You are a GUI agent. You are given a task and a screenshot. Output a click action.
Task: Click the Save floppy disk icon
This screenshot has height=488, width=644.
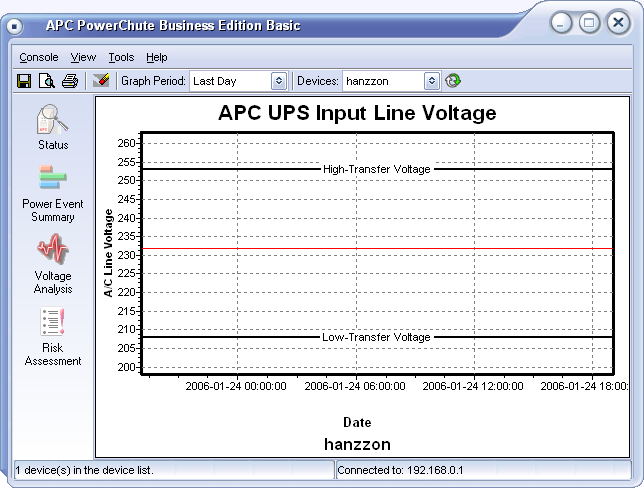(24, 81)
